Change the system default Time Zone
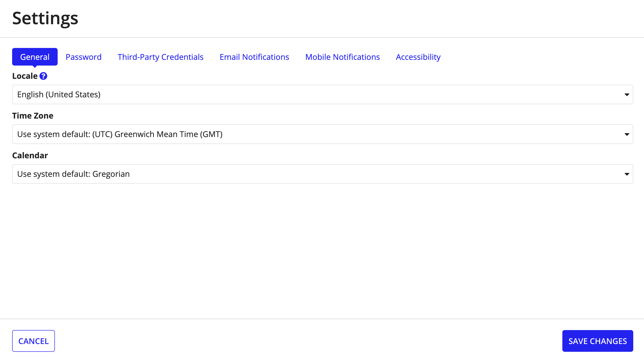 [322, 134]
